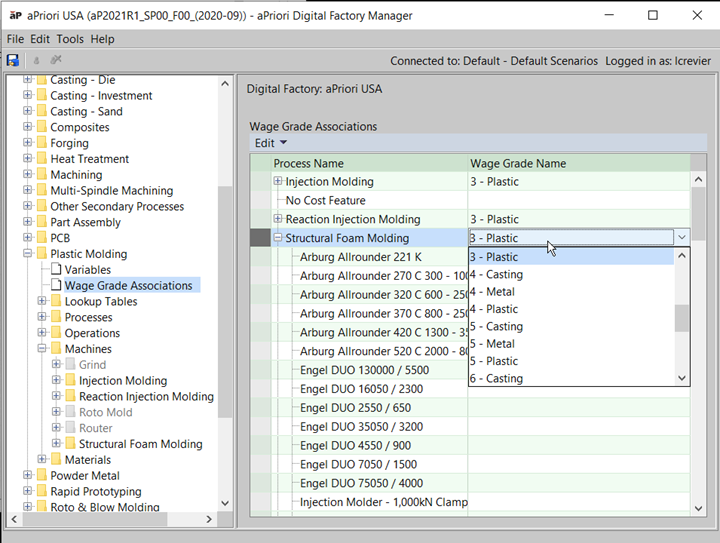Viewport: 720px width, 543px height.
Task: Expand the Heat Treatment node
Action: (x=28, y=158)
